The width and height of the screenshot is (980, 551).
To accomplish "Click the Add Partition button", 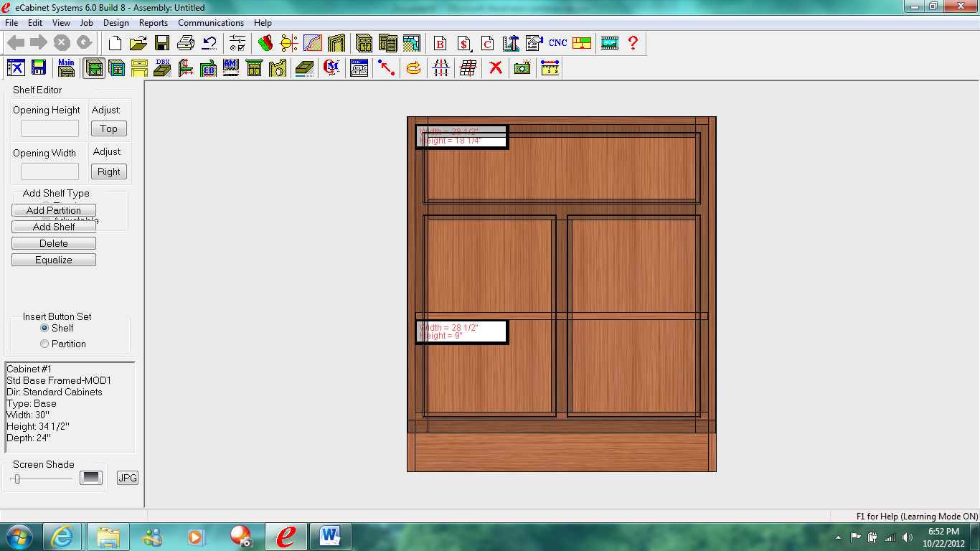I will click(54, 210).
